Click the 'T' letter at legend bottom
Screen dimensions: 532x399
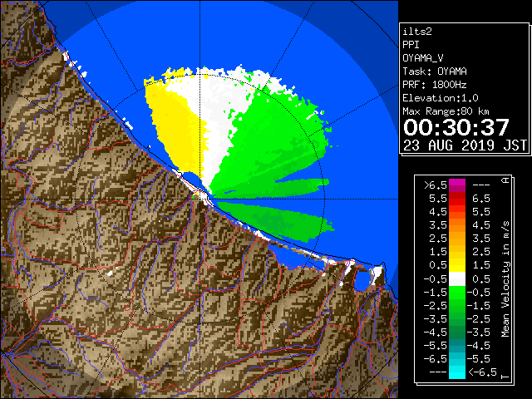pyautogui.click(x=505, y=377)
